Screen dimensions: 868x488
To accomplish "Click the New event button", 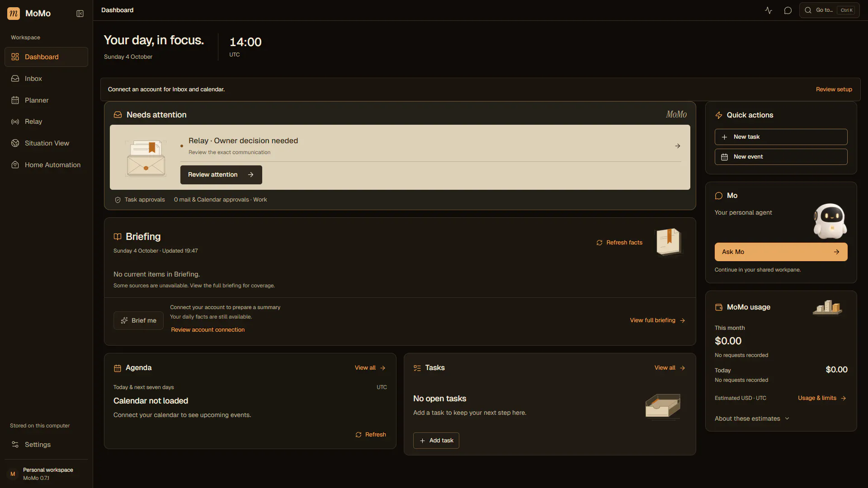I will [x=781, y=157].
